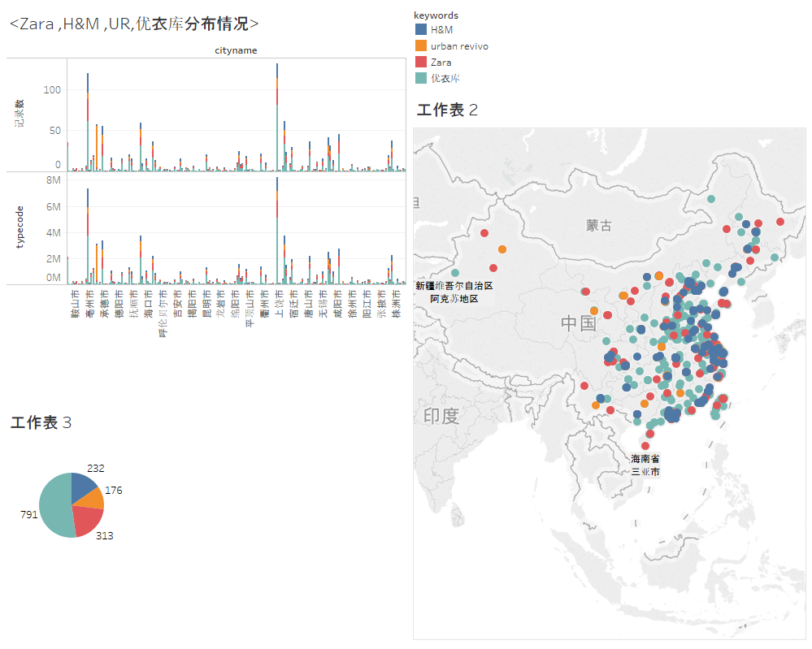Select the red Zara pie slice
The image size is (812, 649).
tap(85, 520)
